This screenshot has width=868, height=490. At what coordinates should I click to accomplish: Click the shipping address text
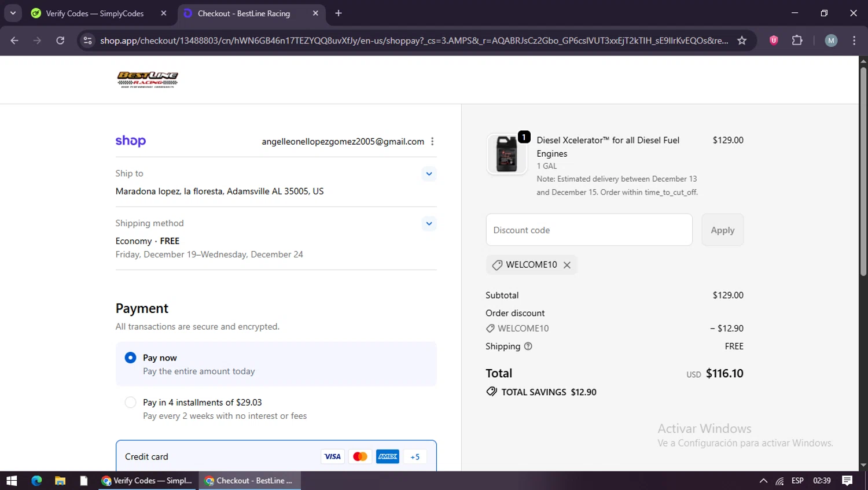tap(219, 191)
